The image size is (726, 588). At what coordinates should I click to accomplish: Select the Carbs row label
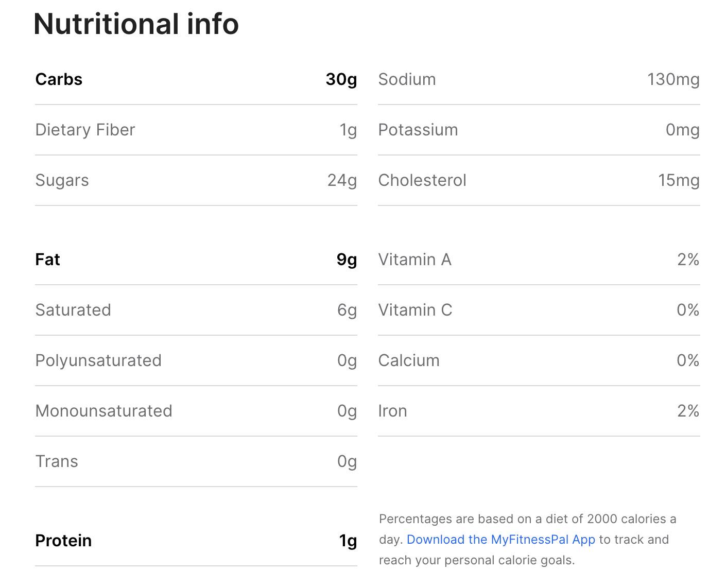[59, 79]
